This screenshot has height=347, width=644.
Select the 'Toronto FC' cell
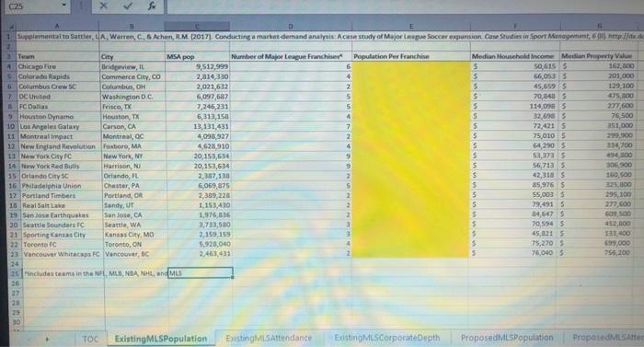pyautogui.click(x=64, y=245)
